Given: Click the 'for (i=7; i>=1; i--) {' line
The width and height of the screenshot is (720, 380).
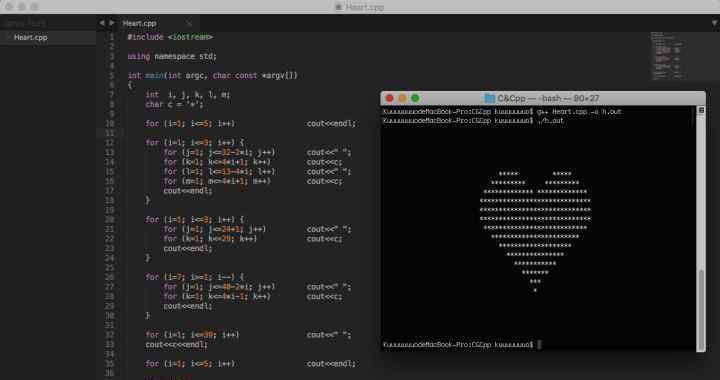Looking at the screenshot, I should (195, 277).
